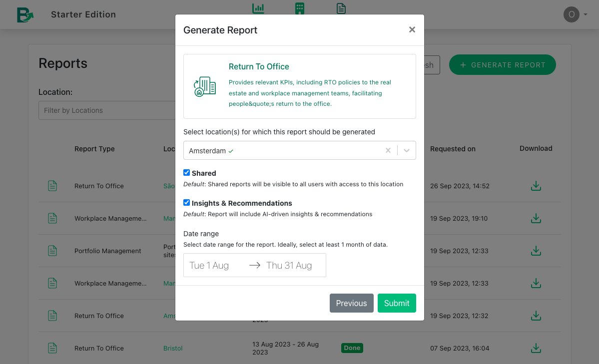The height and width of the screenshot is (364, 599).
Task: Select Portfolio Management report type text
Action: click(108, 251)
